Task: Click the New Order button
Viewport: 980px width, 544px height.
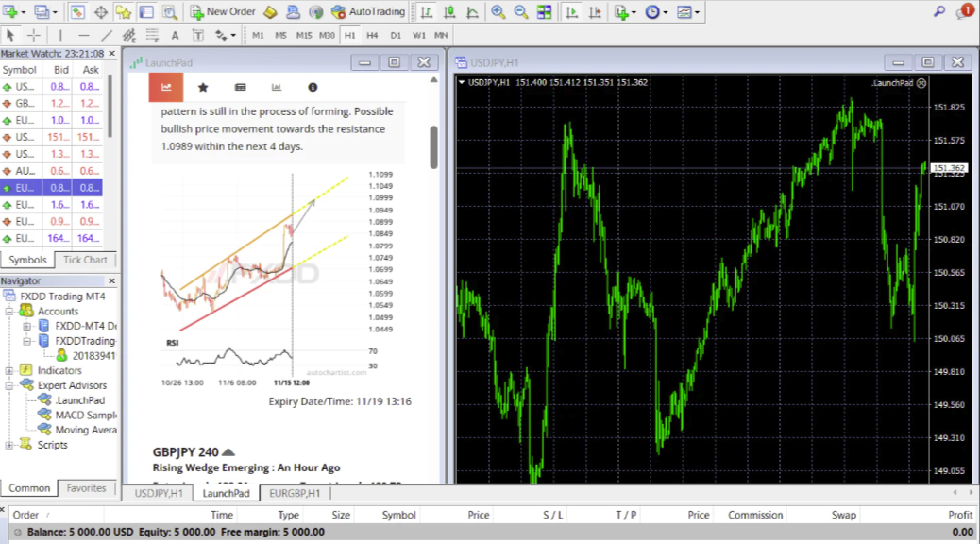Action: [x=222, y=12]
